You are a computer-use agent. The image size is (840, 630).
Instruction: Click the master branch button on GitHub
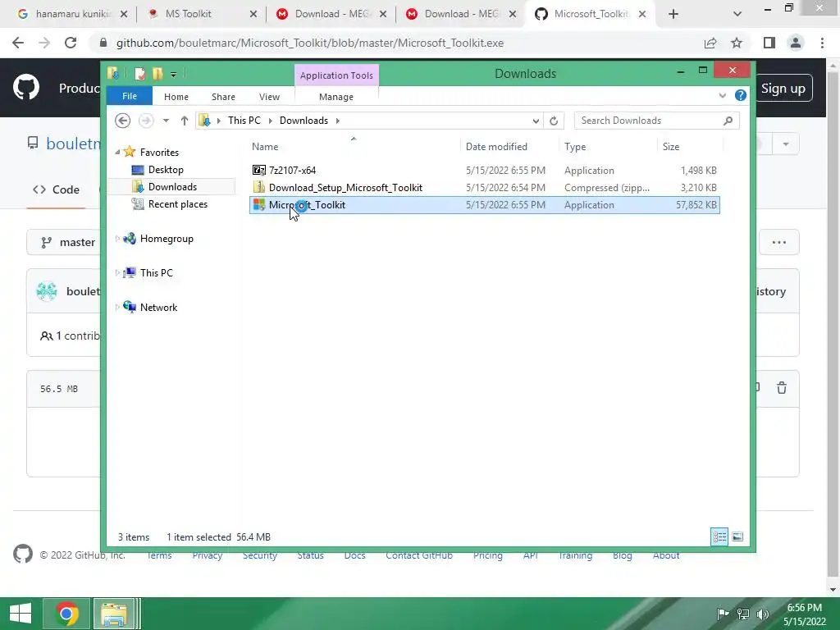(69, 242)
